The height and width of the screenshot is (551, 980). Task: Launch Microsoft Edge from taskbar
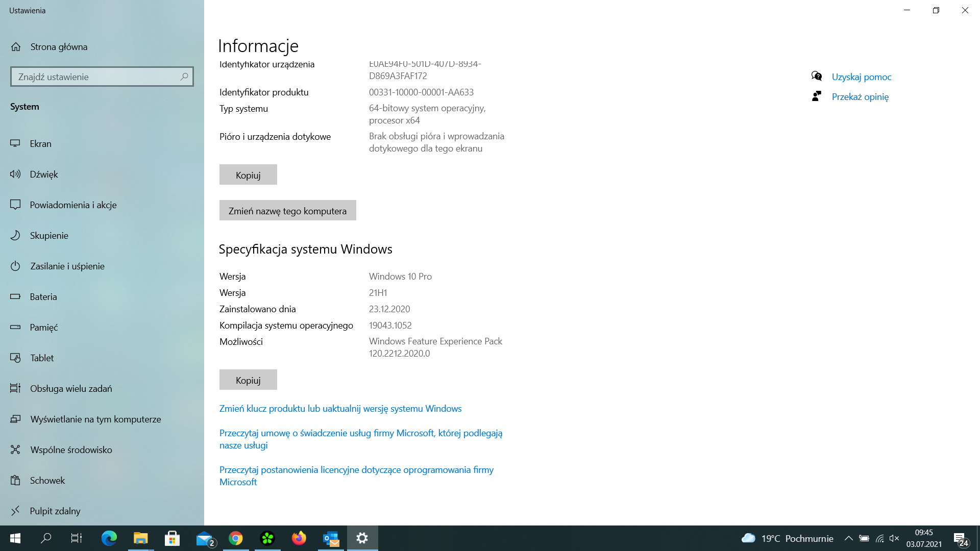109,538
